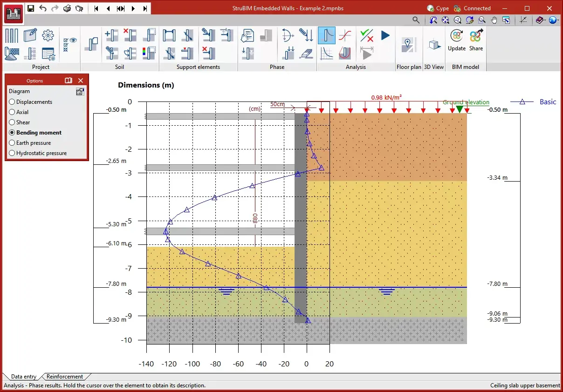Image resolution: width=563 pixels, height=392 pixels.
Task: Switch to Data entry tab
Action: coord(23,377)
